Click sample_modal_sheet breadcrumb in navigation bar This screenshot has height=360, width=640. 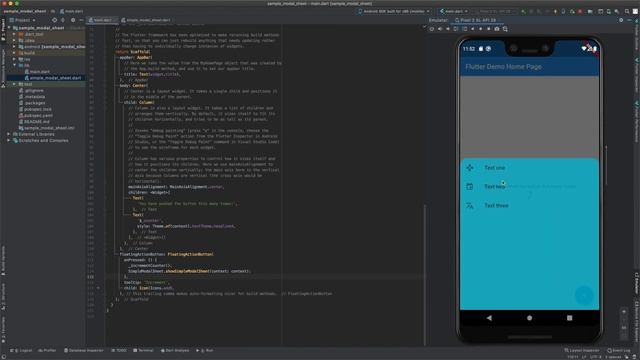point(25,11)
